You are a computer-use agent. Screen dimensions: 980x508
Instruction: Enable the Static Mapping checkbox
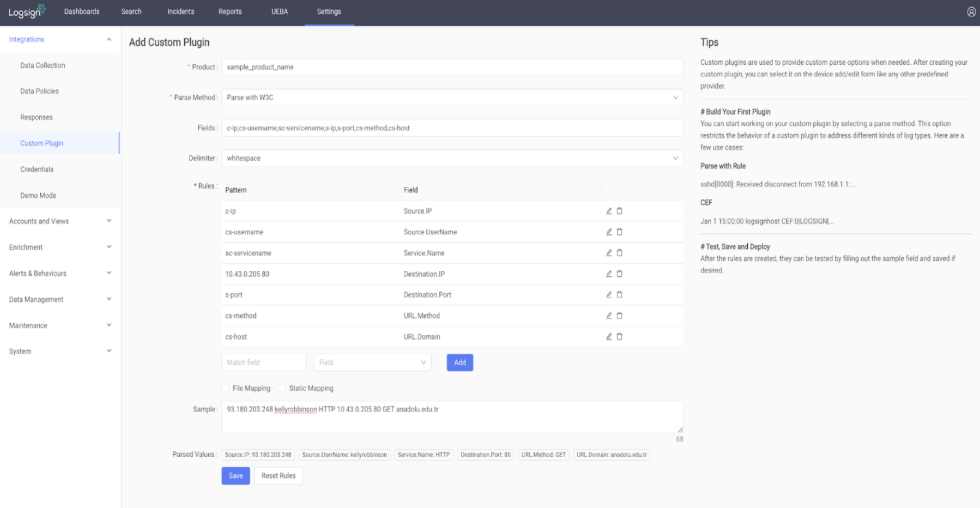[282, 388]
